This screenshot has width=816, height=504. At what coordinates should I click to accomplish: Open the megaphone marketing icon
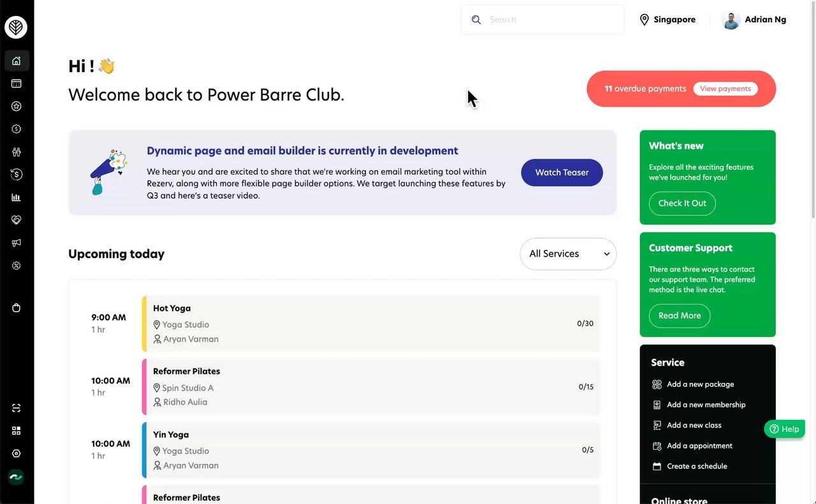click(17, 243)
